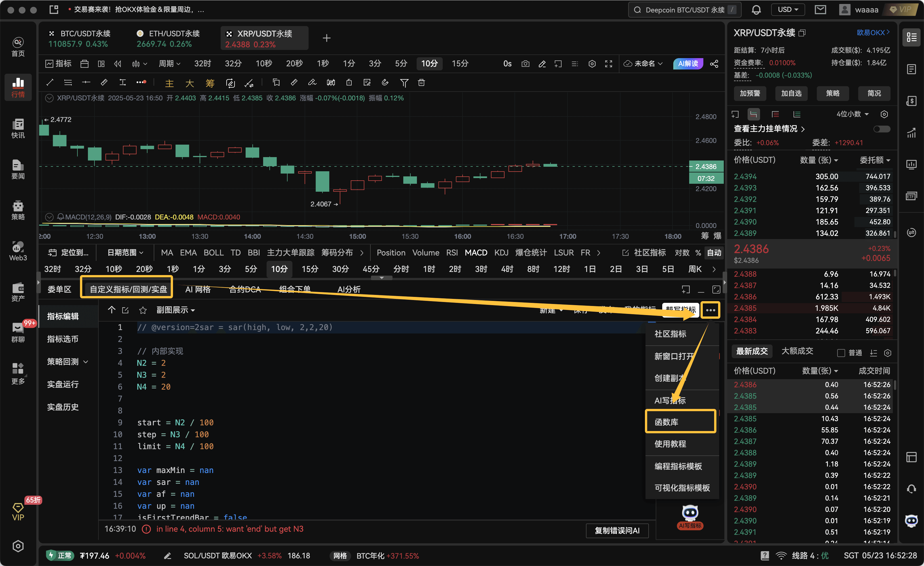Click the Deepcoin BTC/USDT search field

(x=684, y=10)
